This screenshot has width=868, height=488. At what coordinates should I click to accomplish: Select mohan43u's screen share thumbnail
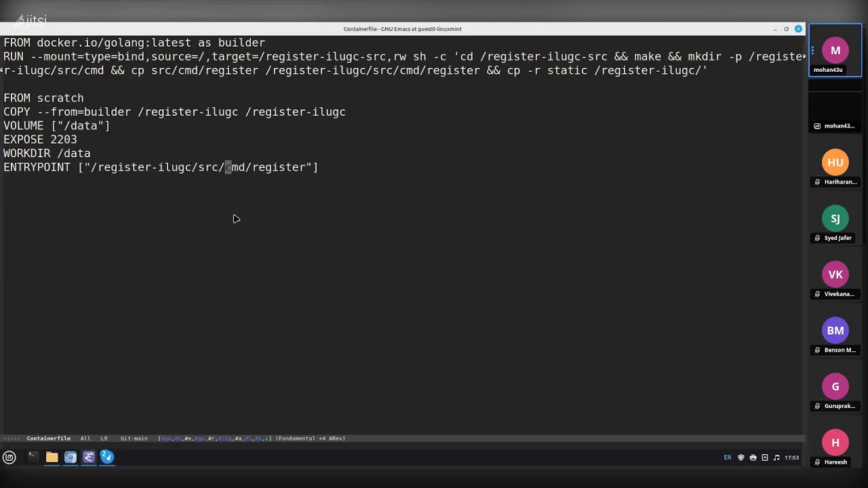coord(835,107)
